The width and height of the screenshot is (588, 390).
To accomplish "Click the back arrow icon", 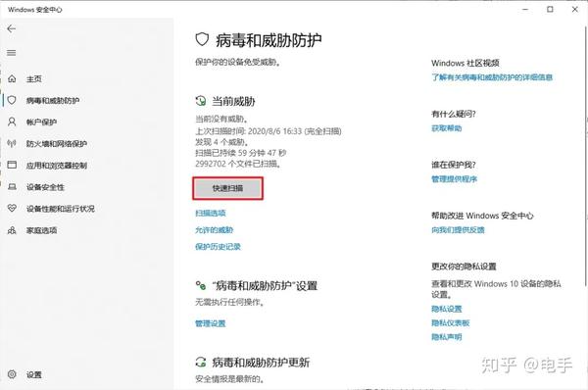I will pos(12,28).
